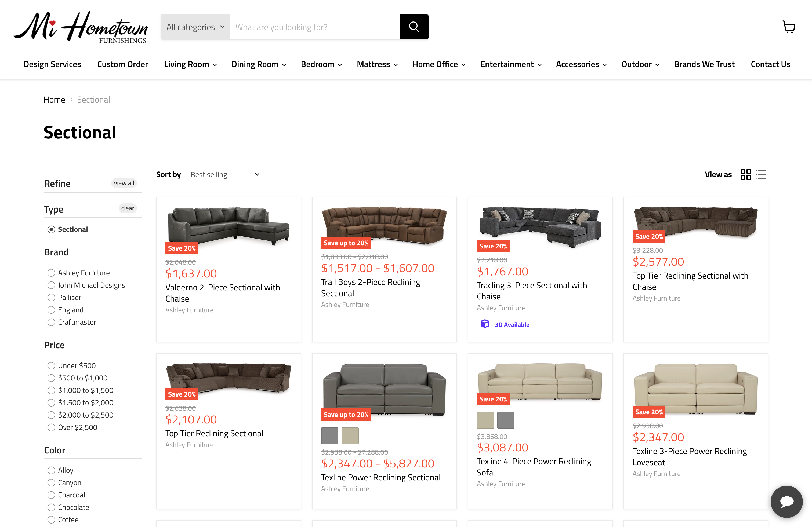
Task: Open the shopping cart icon
Action: click(789, 27)
